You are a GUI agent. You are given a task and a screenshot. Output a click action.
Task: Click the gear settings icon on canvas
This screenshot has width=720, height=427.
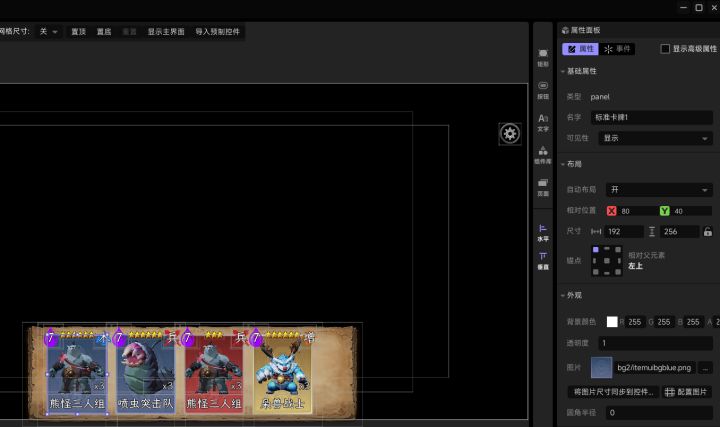click(x=510, y=134)
